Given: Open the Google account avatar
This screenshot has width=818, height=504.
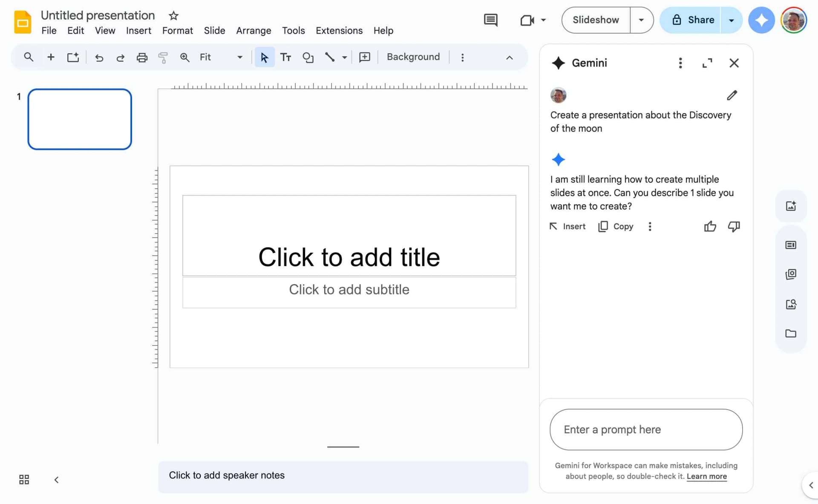Looking at the screenshot, I should click(794, 20).
